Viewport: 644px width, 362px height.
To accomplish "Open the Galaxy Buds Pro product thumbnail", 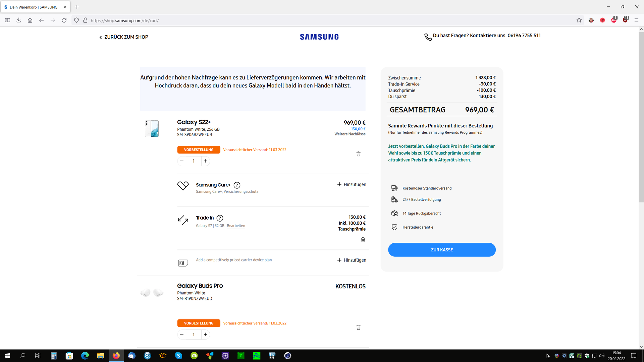I will click(152, 293).
